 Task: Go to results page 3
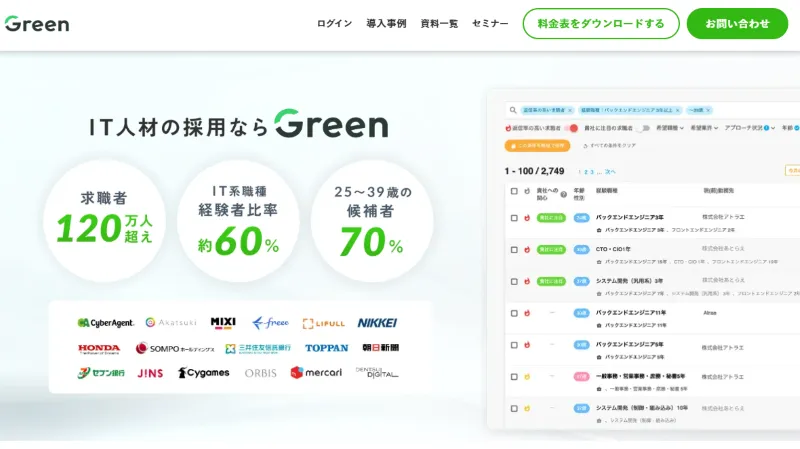coord(591,172)
